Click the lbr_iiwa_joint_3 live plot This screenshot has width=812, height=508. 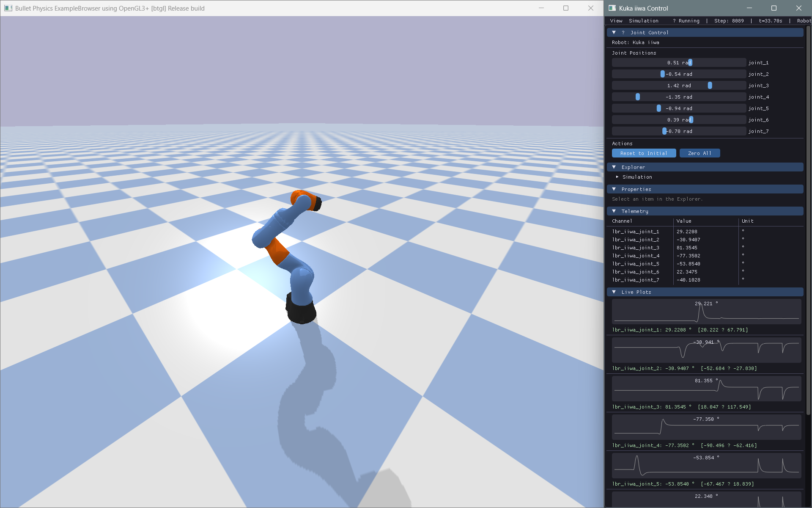pyautogui.click(x=706, y=389)
